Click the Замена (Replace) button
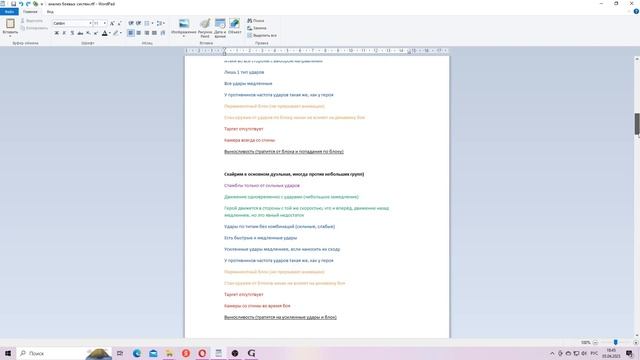The width and height of the screenshot is (640, 360). pyautogui.click(x=257, y=28)
